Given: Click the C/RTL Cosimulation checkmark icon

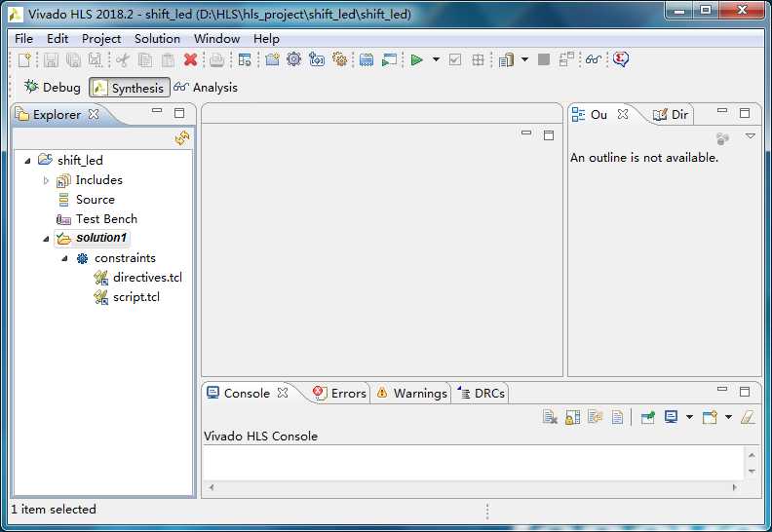Looking at the screenshot, I should point(455,59).
